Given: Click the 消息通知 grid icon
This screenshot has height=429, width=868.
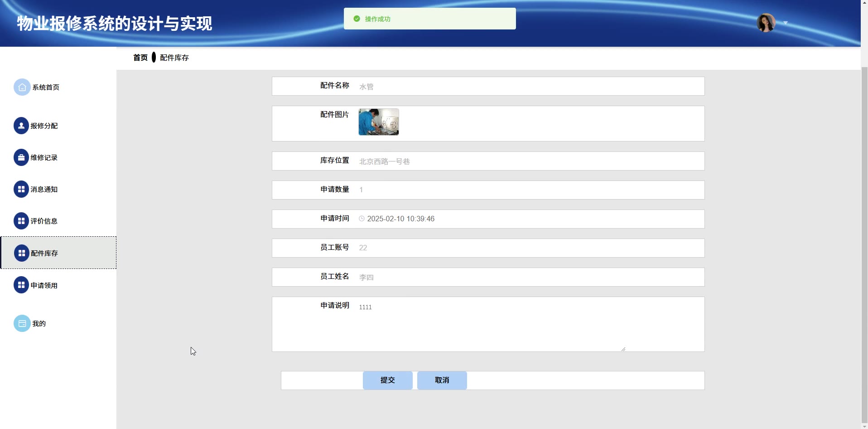Looking at the screenshot, I should [21, 189].
